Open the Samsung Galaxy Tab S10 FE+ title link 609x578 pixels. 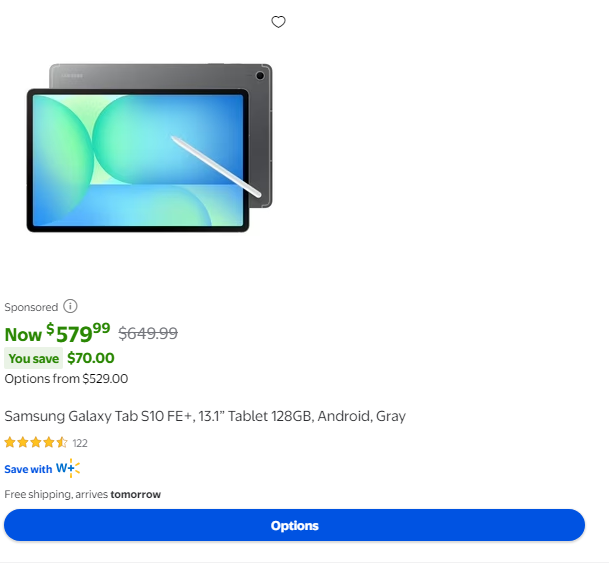[x=205, y=416]
